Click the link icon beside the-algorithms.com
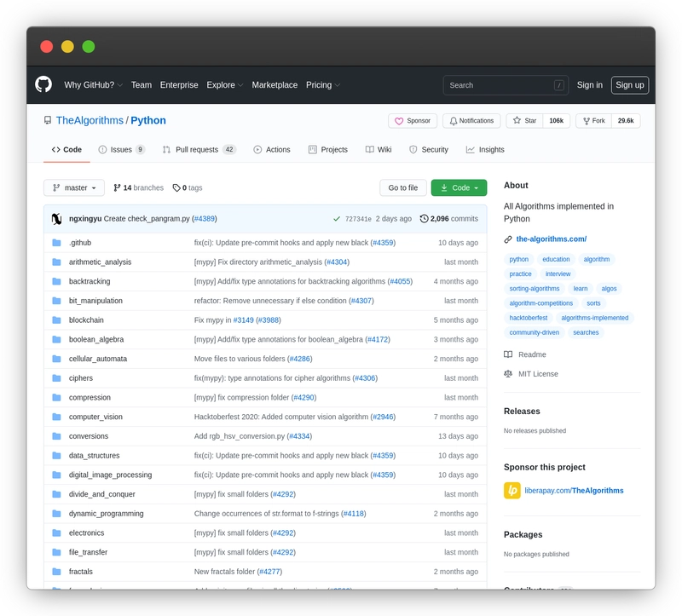Screen dimensions: 682x616 click(x=508, y=239)
